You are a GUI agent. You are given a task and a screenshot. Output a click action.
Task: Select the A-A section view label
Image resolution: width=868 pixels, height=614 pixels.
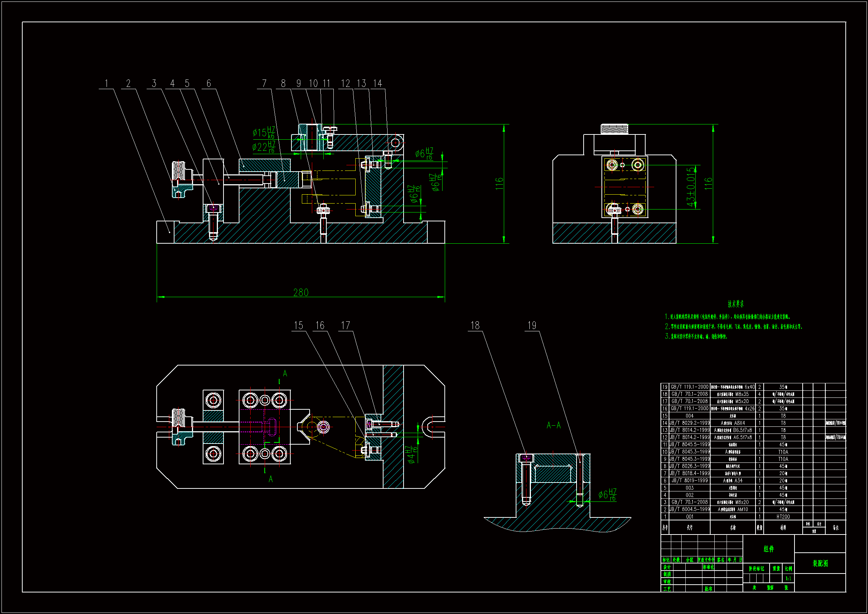pyautogui.click(x=554, y=425)
